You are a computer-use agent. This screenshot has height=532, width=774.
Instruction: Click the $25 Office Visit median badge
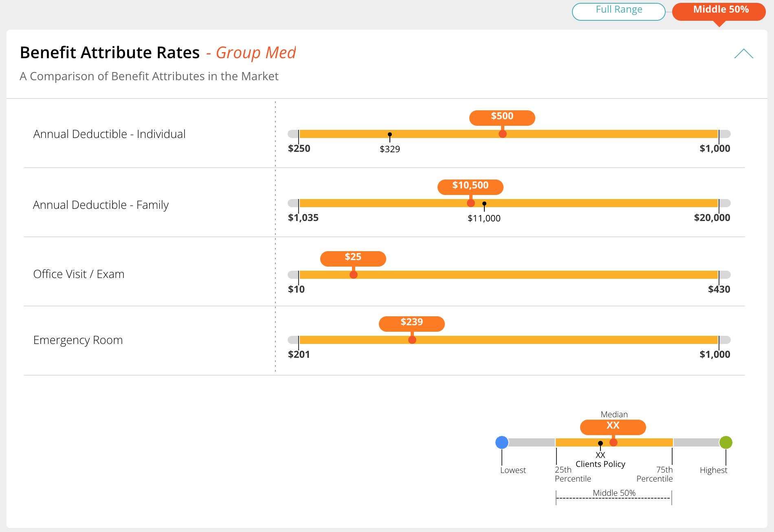[353, 258]
